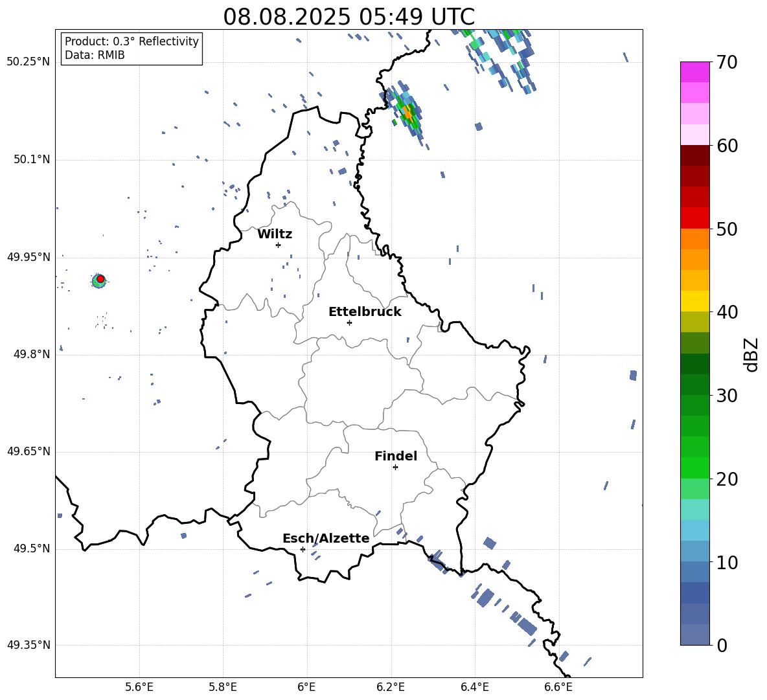Click the 49.65°N latitude label

(x=29, y=451)
